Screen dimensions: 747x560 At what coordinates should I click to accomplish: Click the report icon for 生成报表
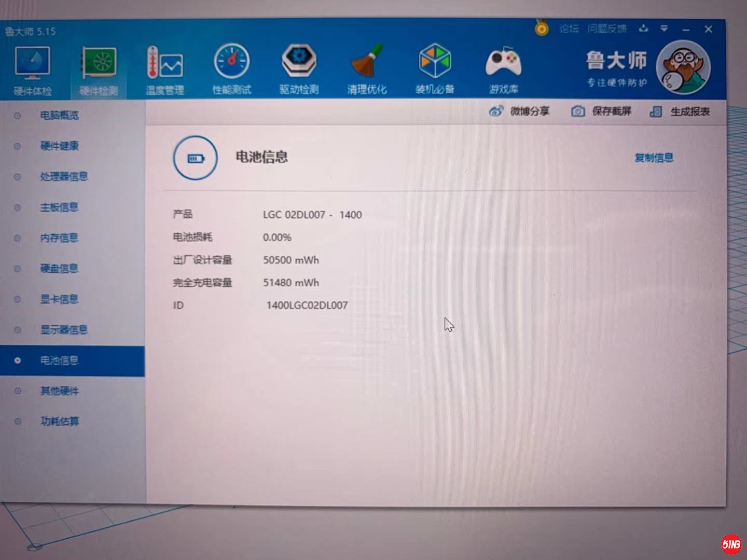[x=656, y=111]
